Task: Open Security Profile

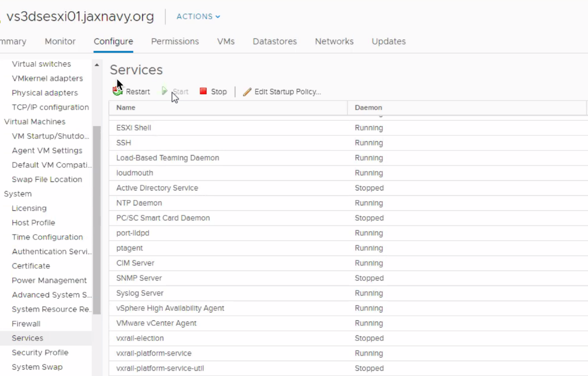Action: click(40, 352)
